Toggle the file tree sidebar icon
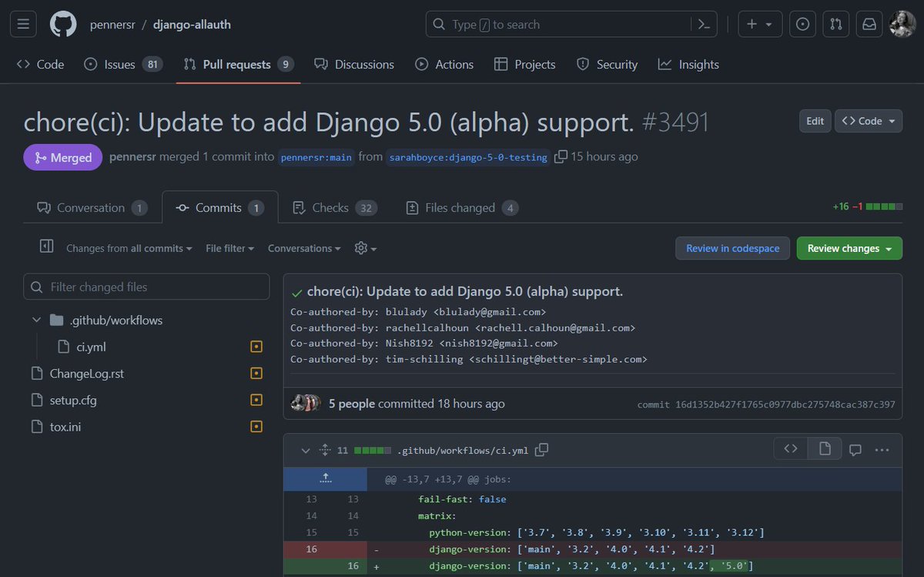Image resolution: width=924 pixels, height=577 pixels. click(x=46, y=247)
